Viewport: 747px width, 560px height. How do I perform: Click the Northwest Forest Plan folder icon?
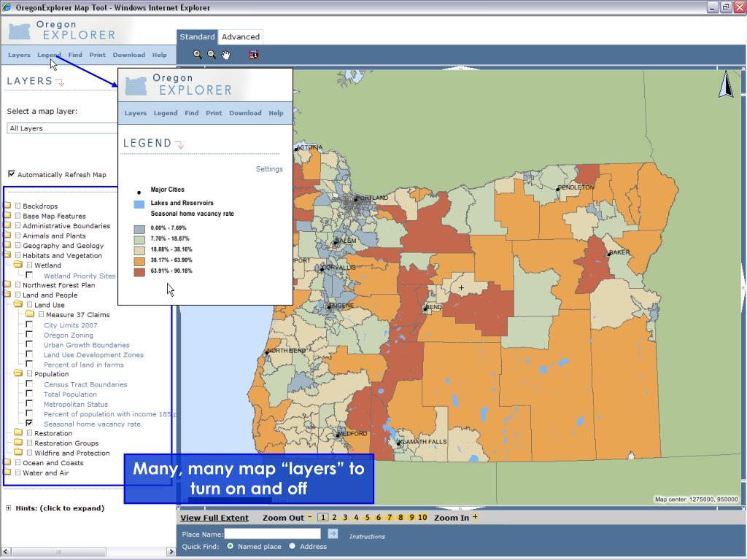tap(7, 285)
